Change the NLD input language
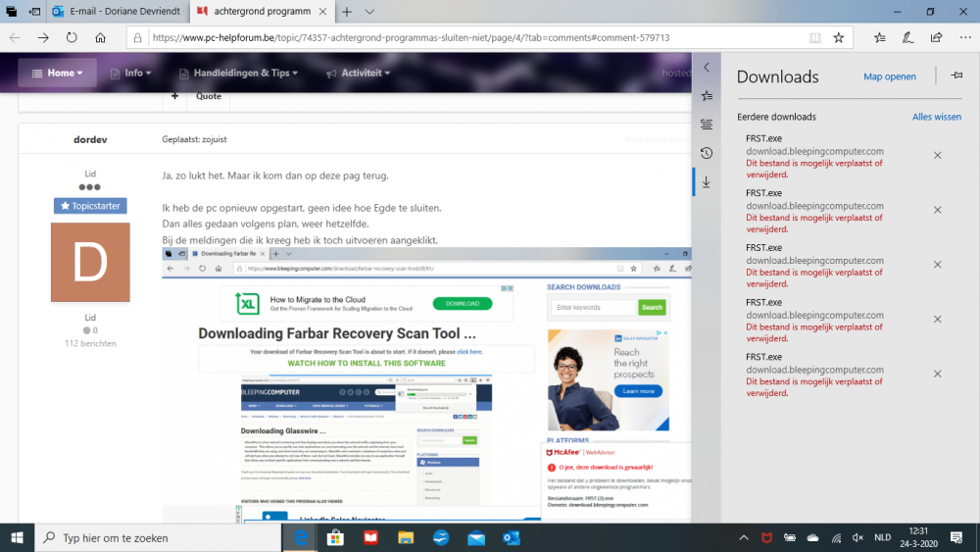Image resolution: width=980 pixels, height=552 pixels. (883, 537)
